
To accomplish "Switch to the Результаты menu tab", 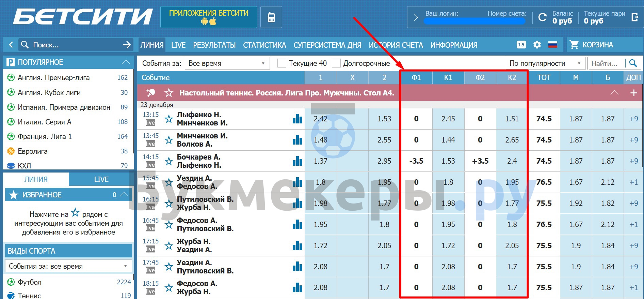I will pos(214,45).
